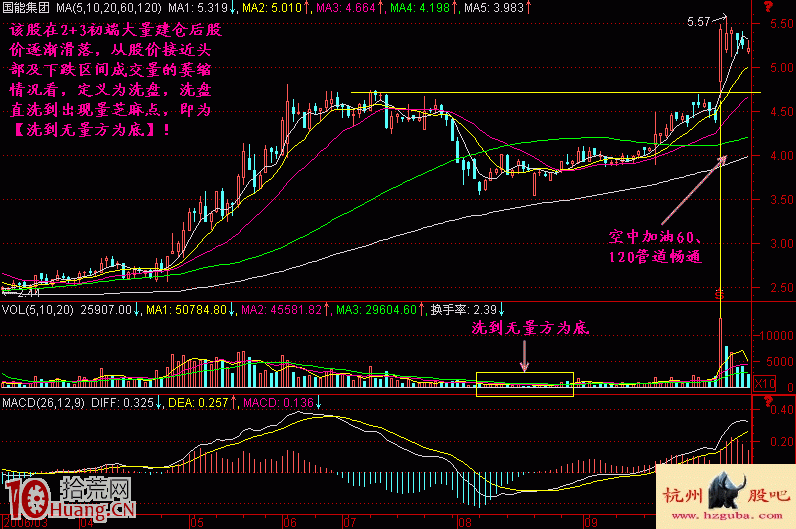Click the 3.50 price axis label

(x=781, y=200)
